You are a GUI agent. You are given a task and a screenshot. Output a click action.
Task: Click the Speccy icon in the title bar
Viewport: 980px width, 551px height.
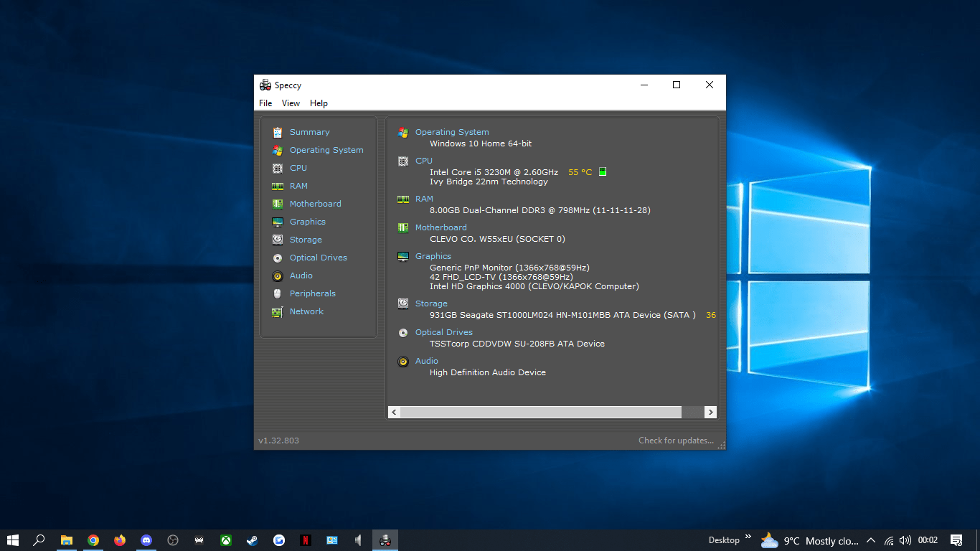(265, 85)
